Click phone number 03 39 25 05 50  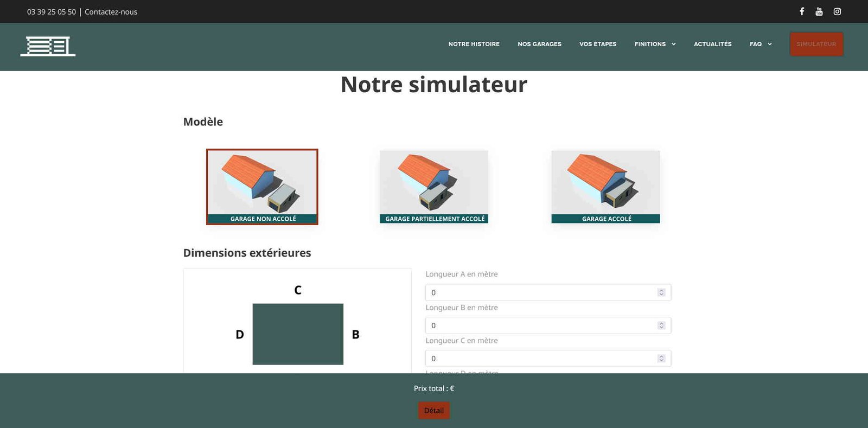[x=52, y=12]
